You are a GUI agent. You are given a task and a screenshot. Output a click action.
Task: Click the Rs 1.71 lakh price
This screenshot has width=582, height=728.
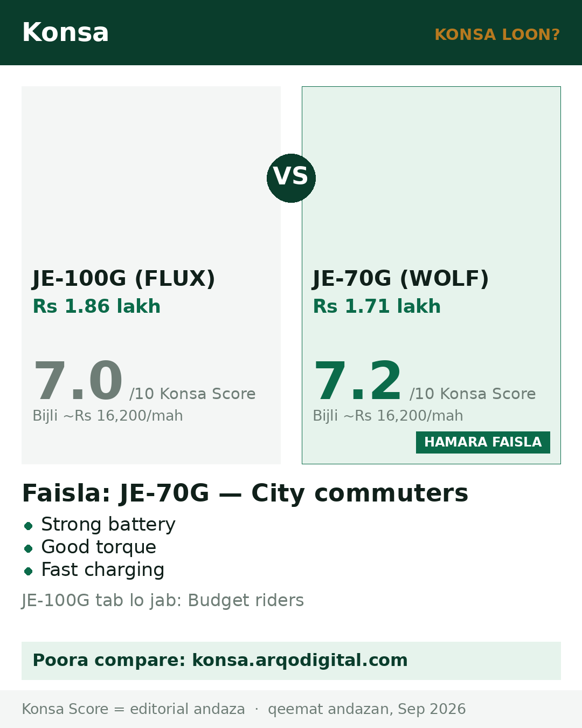[377, 306]
